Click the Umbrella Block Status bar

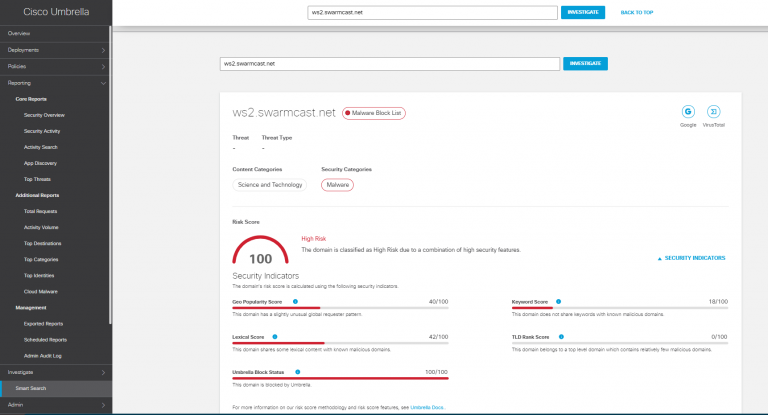click(x=340, y=379)
